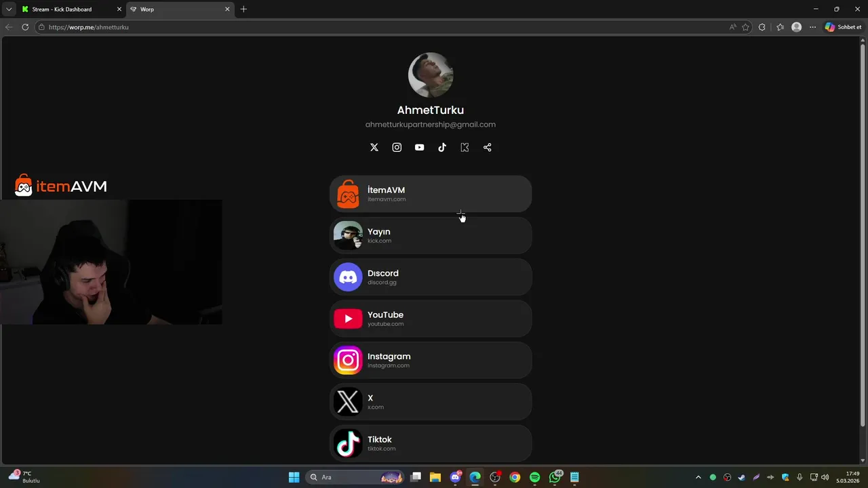The image size is (868, 488).
Task: Open Google Chrome from the taskbar
Action: tap(515, 477)
